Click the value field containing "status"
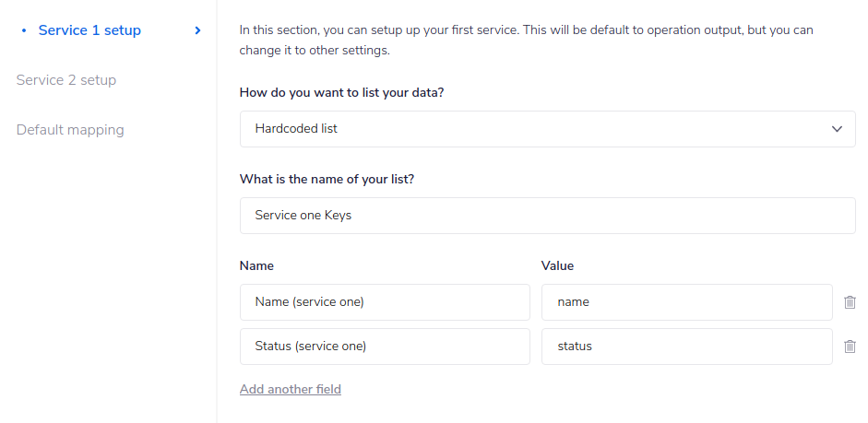Viewport: 868px width, 423px height. [686, 347]
